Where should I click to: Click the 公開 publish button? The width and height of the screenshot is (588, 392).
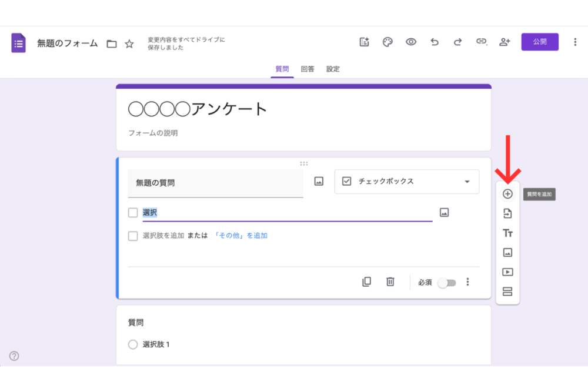point(540,42)
